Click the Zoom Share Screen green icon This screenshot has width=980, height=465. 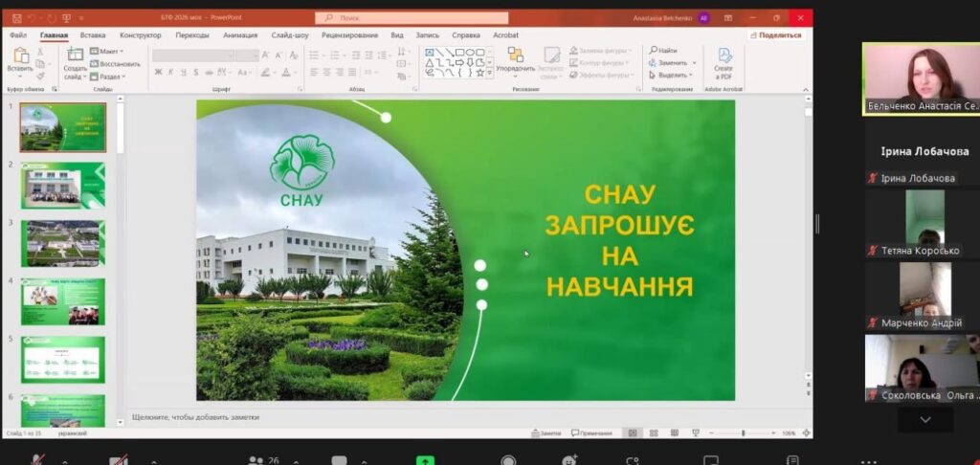(x=425, y=460)
